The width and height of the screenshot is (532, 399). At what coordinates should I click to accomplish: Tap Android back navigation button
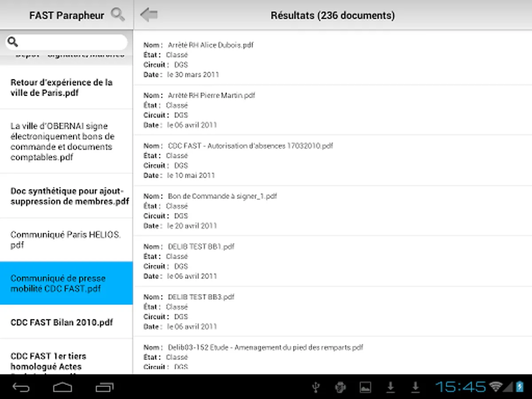(21, 387)
